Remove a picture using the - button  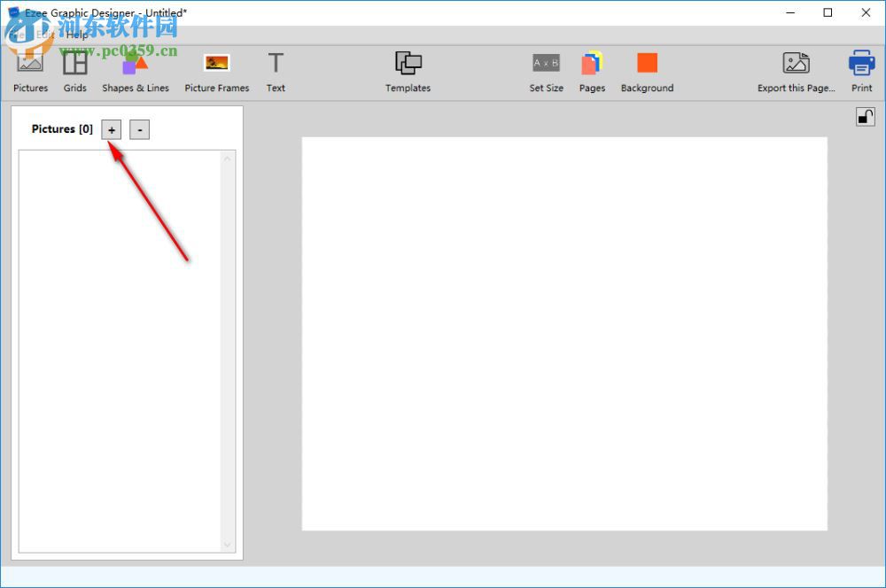139,129
